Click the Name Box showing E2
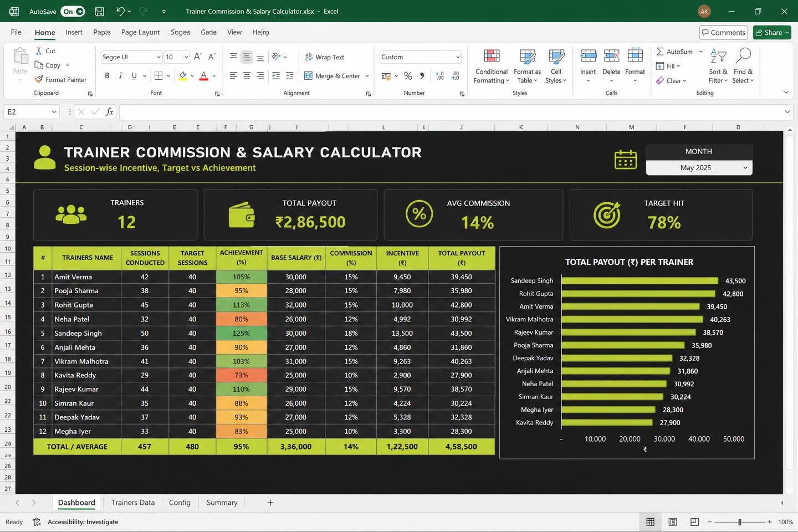798x532 pixels. 32,112
